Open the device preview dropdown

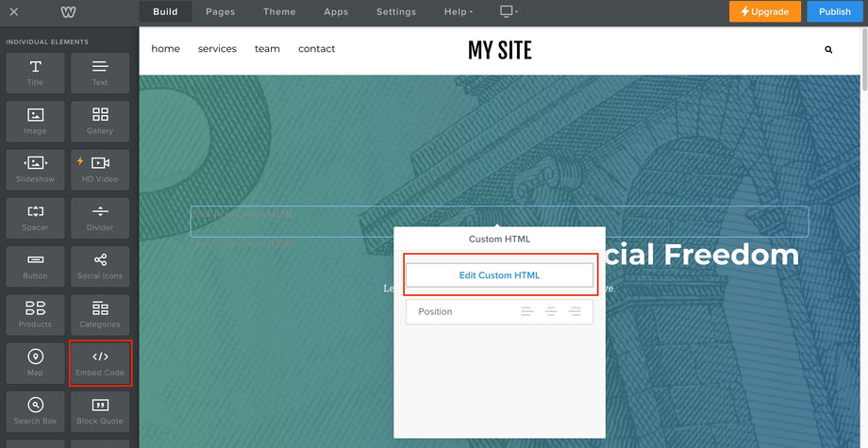click(509, 11)
